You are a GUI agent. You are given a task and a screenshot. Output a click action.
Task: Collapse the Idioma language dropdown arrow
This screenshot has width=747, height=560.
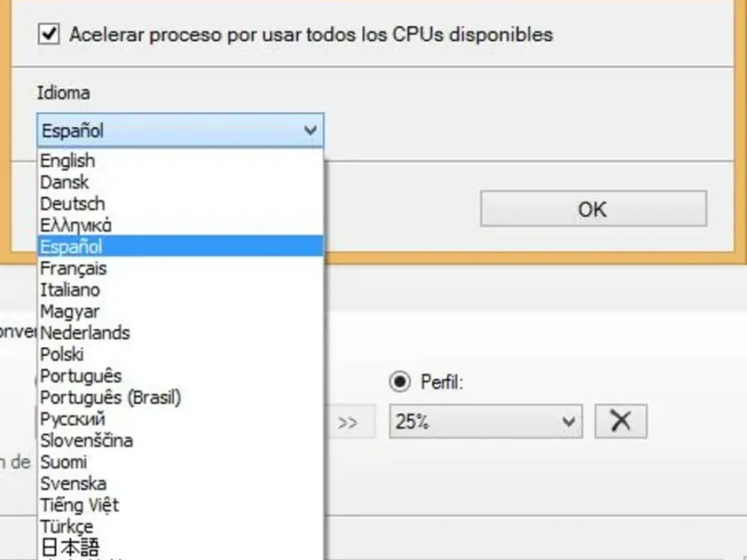click(311, 132)
